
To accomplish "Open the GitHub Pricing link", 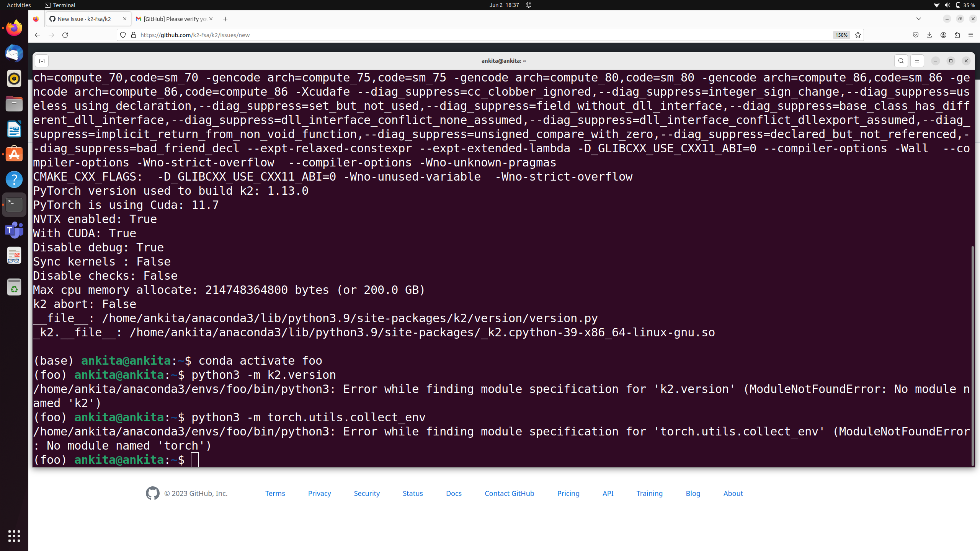I will pyautogui.click(x=568, y=493).
